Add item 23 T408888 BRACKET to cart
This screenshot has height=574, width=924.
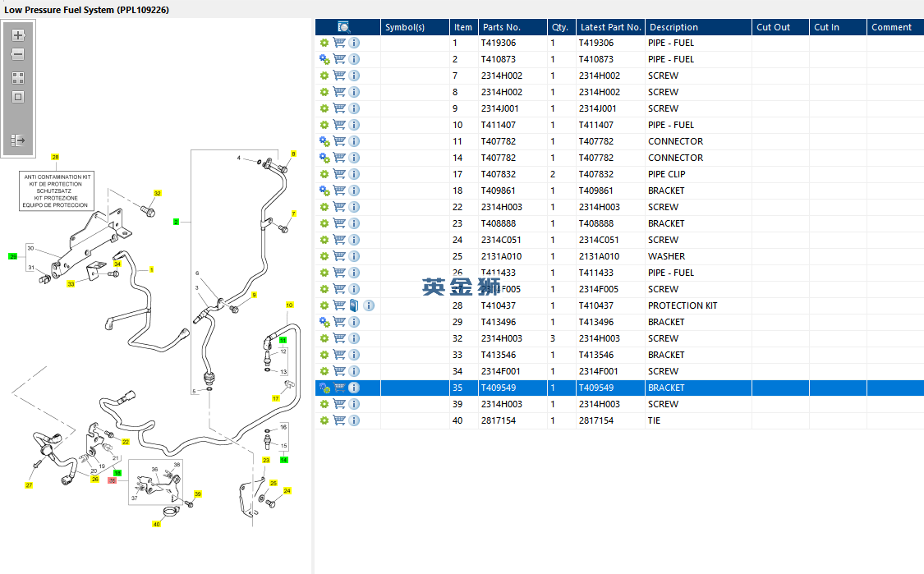[x=339, y=223]
